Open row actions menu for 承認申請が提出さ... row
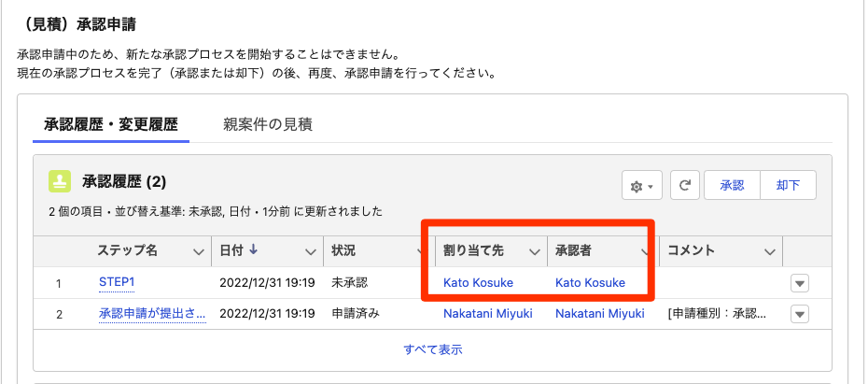The image size is (868, 384). [x=799, y=314]
